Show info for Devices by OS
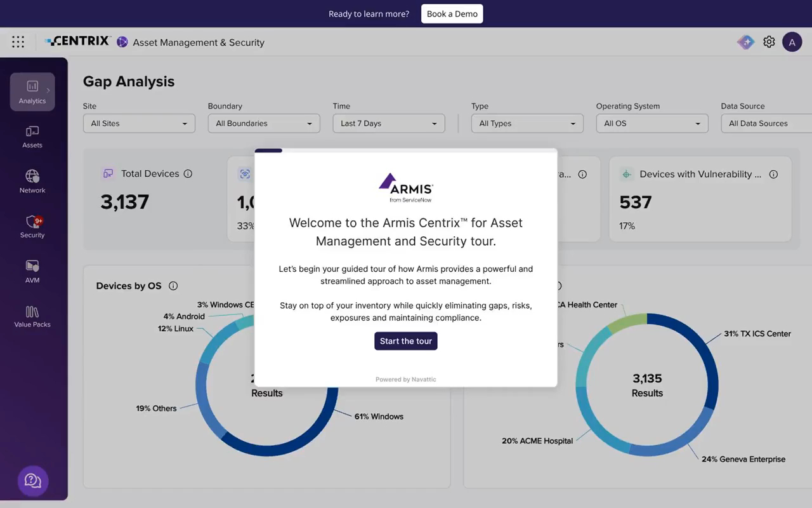The width and height of the screenshot is (812, 508). click(x=173, y=286)
